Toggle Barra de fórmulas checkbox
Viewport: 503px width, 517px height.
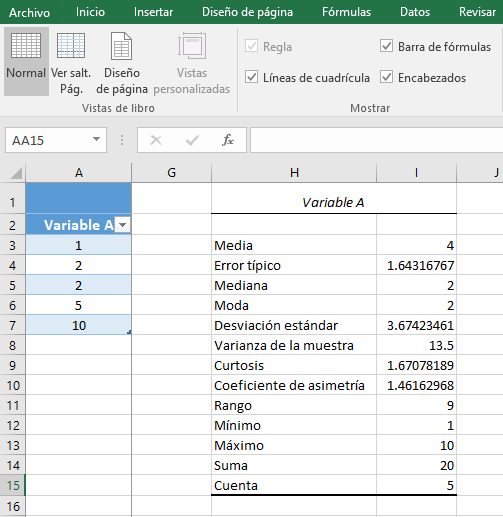coord(386,46)
